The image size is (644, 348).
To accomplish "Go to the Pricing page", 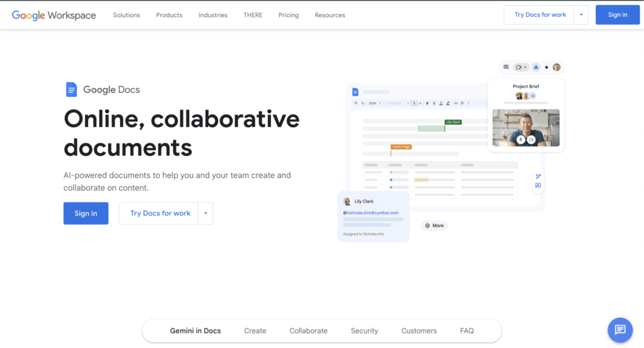I will (x=289, y=15).
